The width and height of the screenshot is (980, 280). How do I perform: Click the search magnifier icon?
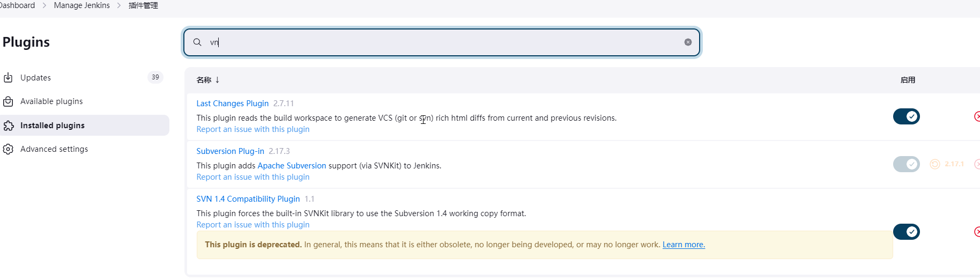pos(197,42)
